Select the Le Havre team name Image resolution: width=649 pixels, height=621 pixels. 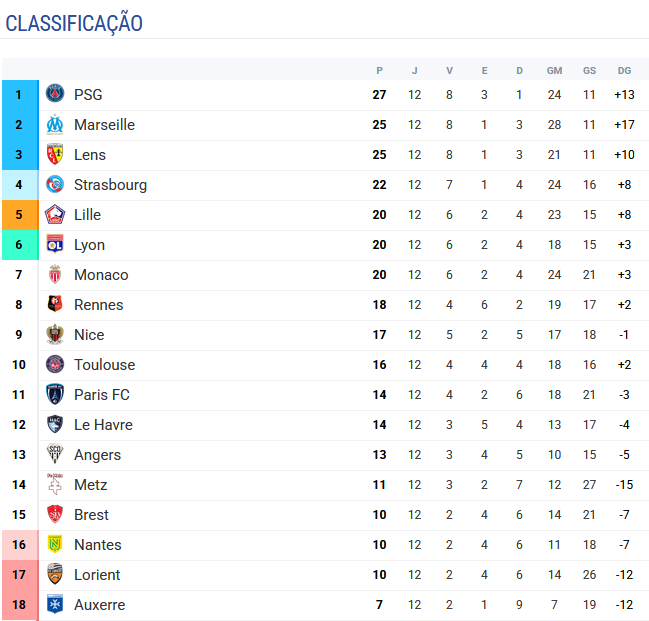(103, 425)
